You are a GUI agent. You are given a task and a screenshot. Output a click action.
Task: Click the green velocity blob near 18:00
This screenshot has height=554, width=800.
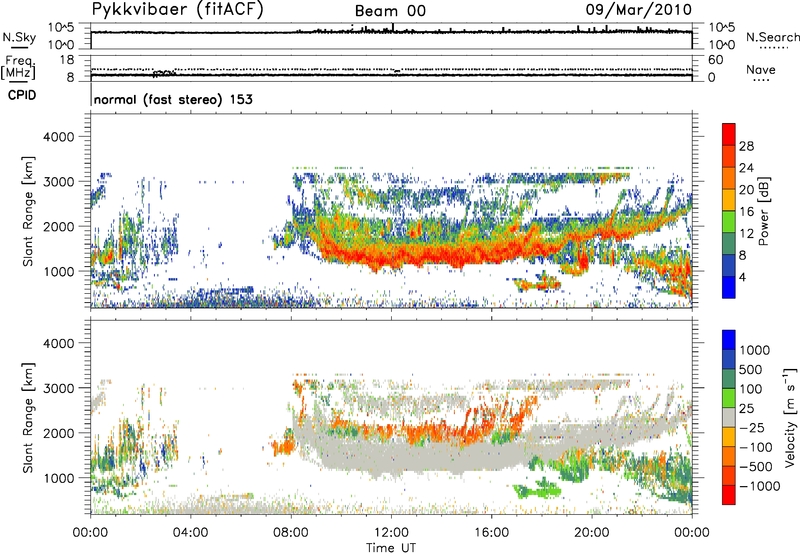(x=537, y=490)
